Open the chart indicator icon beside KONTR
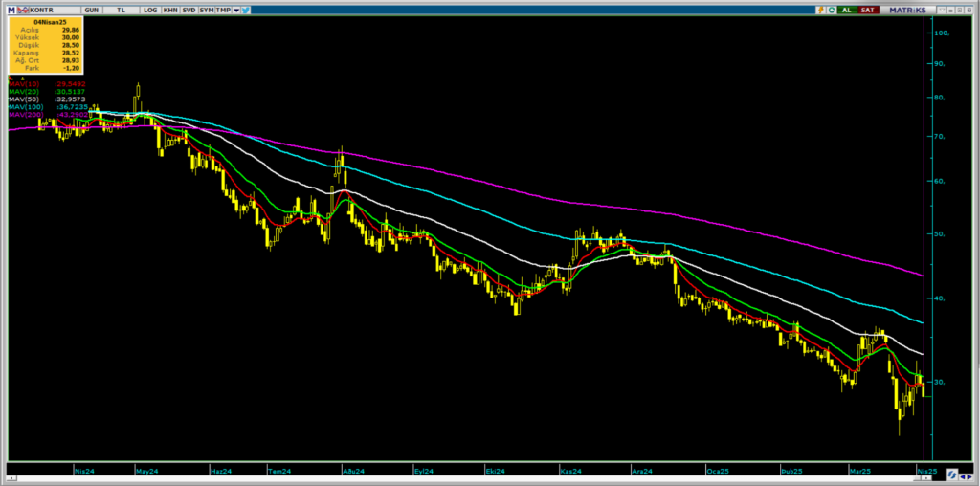 (23, 10)
